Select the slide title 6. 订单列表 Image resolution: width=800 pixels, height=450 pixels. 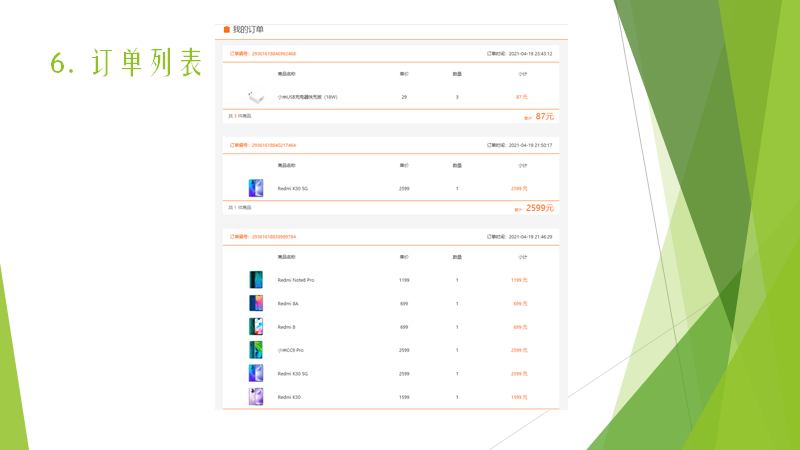point(127,63)
